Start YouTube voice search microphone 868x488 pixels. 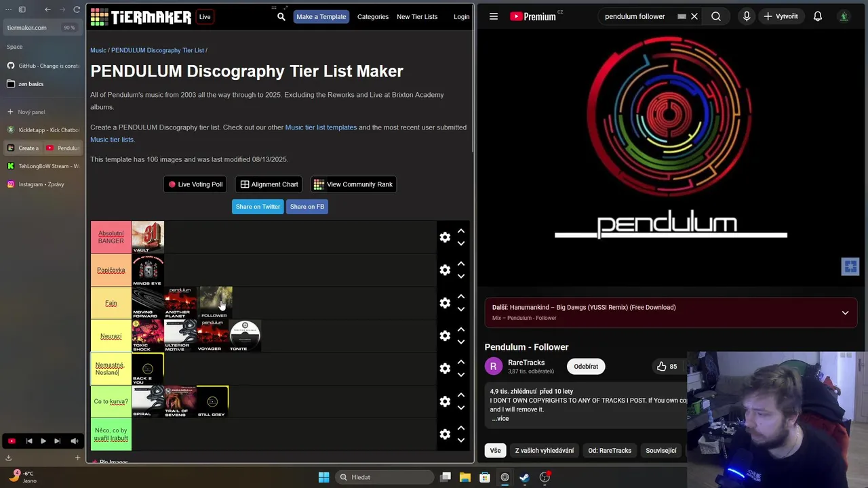tap(747, 16)
